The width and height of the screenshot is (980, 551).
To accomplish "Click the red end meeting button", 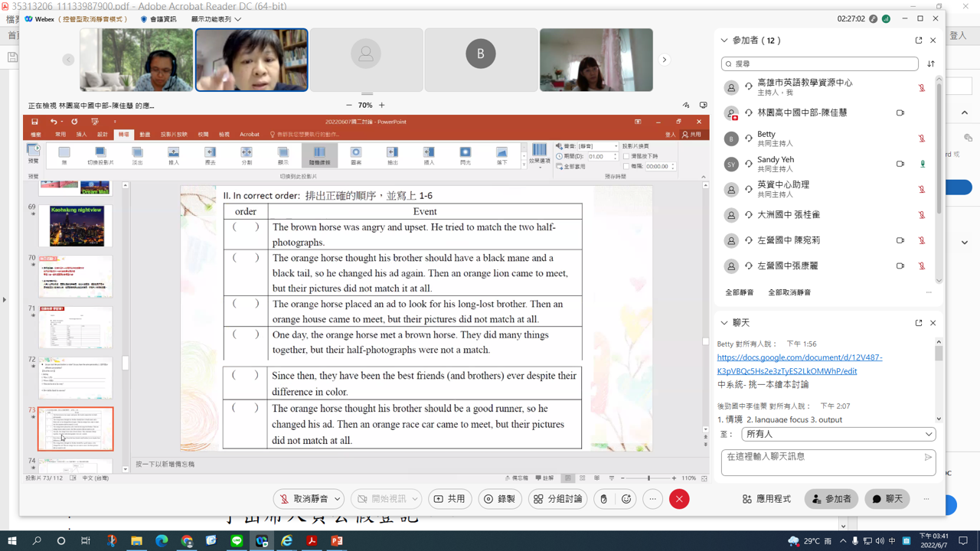I will (x=679, y=499).
